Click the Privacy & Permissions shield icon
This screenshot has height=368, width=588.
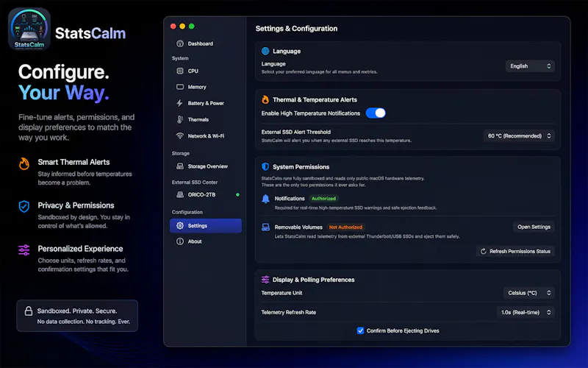tap(24, 206)
